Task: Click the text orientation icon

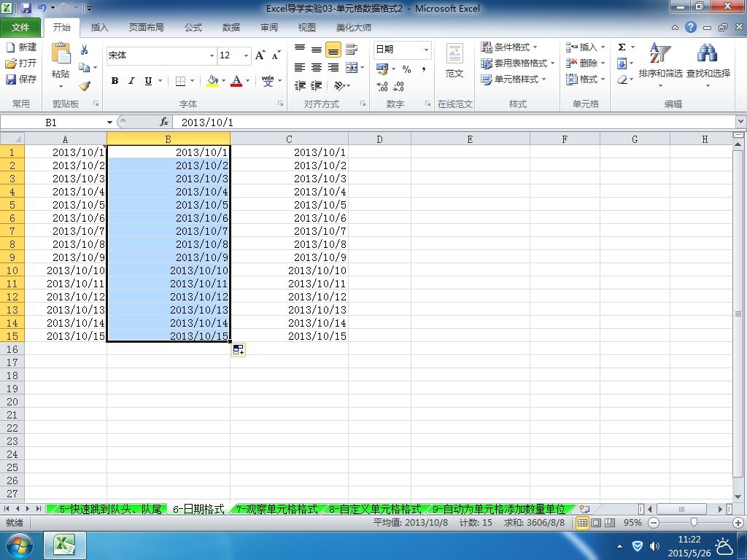Action: point(339,85)
